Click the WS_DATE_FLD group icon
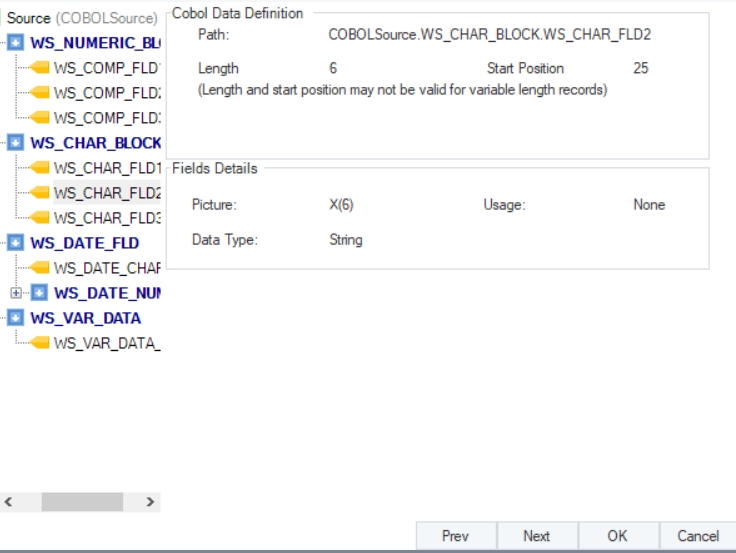This screenshot has width=736, height=553. click(16, 243)
